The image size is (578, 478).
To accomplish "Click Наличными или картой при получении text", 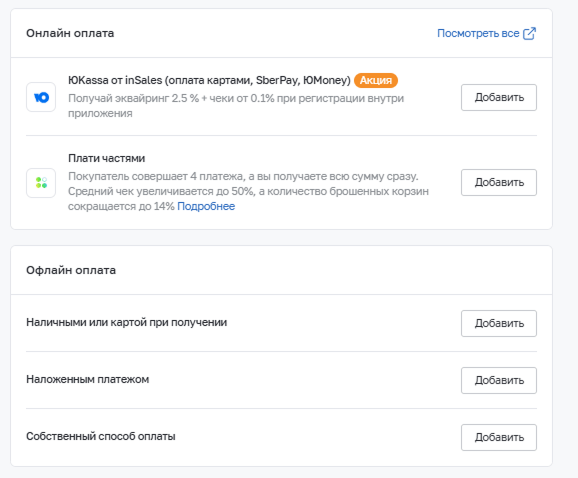I will [126, 322].
